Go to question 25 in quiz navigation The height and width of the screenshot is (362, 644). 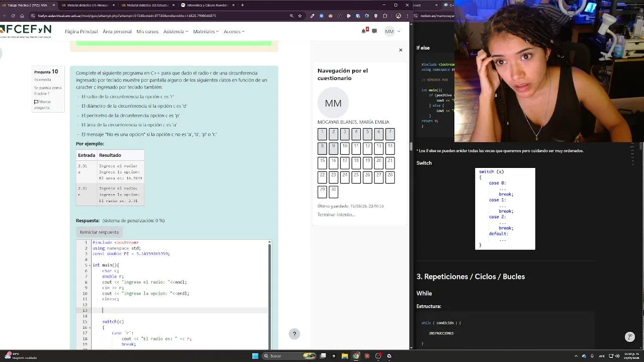356,177
